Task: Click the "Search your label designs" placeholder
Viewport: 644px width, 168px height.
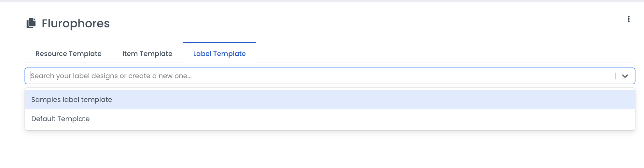Action: pos(111,76)
